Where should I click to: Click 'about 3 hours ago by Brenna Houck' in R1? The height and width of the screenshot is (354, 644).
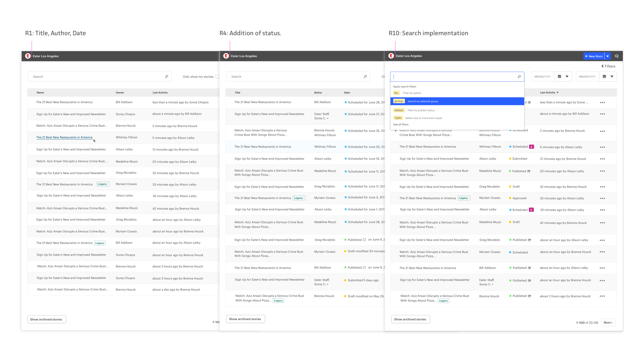coord(178,278)
